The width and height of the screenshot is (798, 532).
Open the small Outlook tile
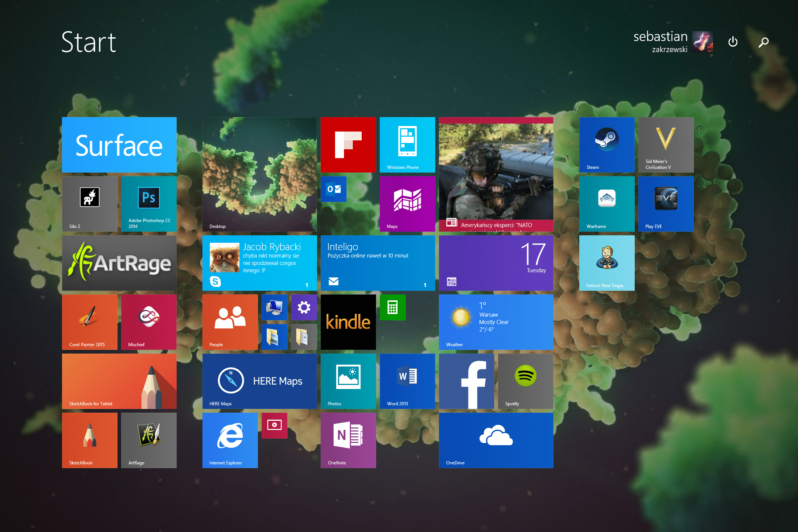point(334,189)
